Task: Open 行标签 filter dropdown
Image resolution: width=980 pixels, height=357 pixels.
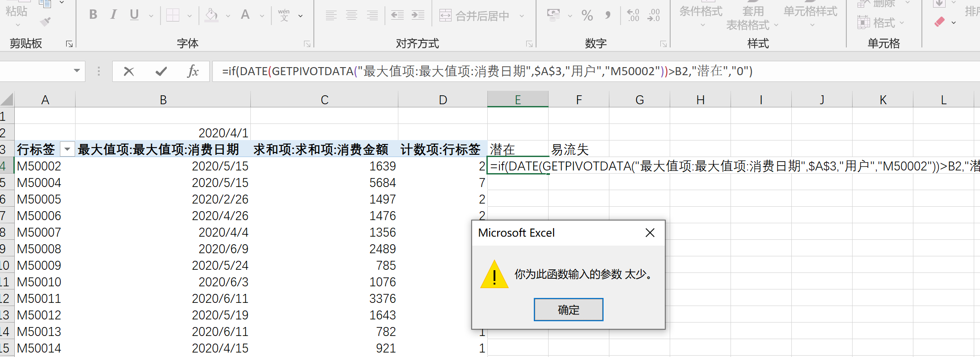Action: 68,149
